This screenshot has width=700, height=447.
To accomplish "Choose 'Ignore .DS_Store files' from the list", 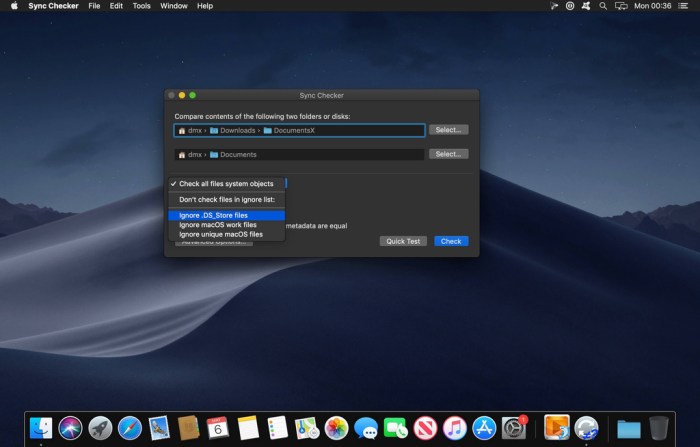I will pos(214,215).
